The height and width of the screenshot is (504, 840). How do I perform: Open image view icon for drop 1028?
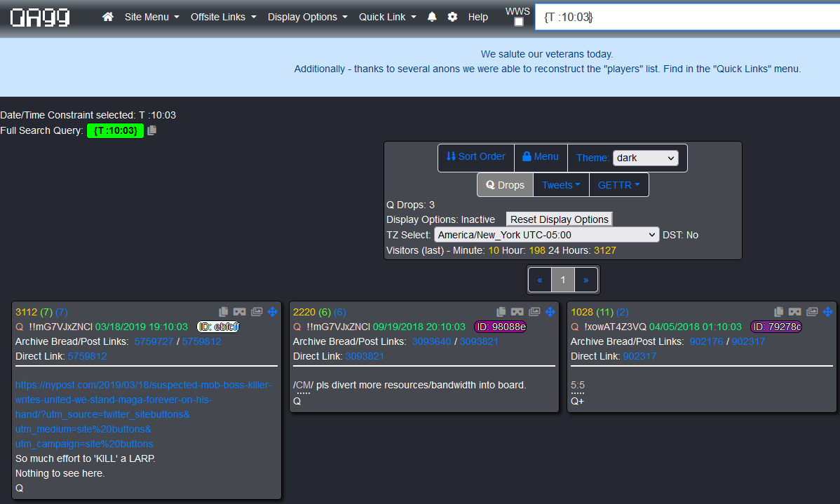pyautogui.click(x=812, y=312)
